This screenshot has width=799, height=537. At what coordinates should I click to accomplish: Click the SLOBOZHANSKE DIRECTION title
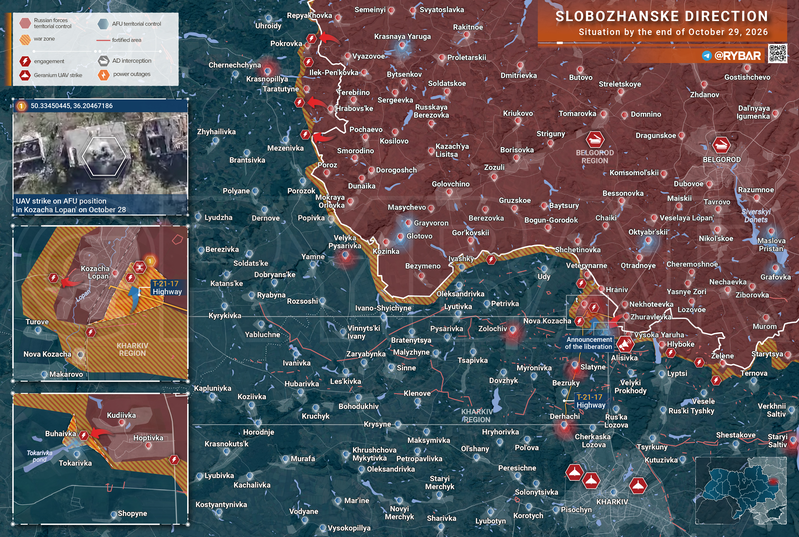(x=661, y=16)
